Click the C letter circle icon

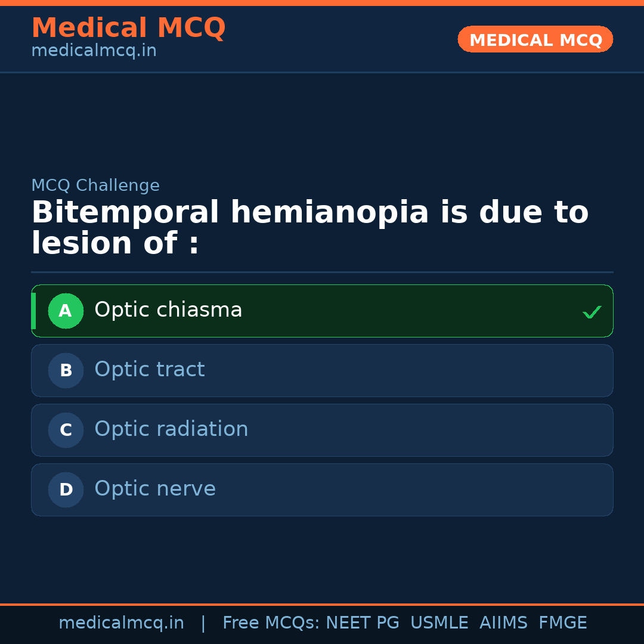pyautogui.click(x=66, y=430)
